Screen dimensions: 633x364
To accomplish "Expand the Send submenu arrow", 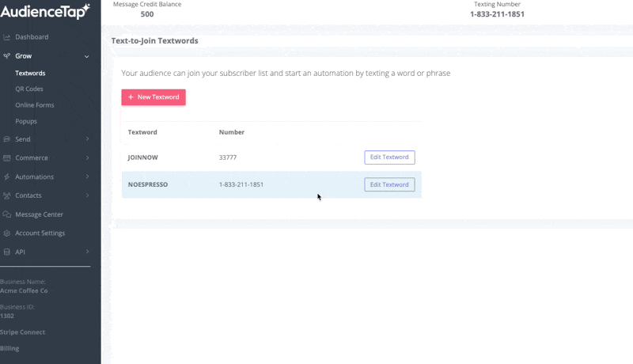I will 87,138.
